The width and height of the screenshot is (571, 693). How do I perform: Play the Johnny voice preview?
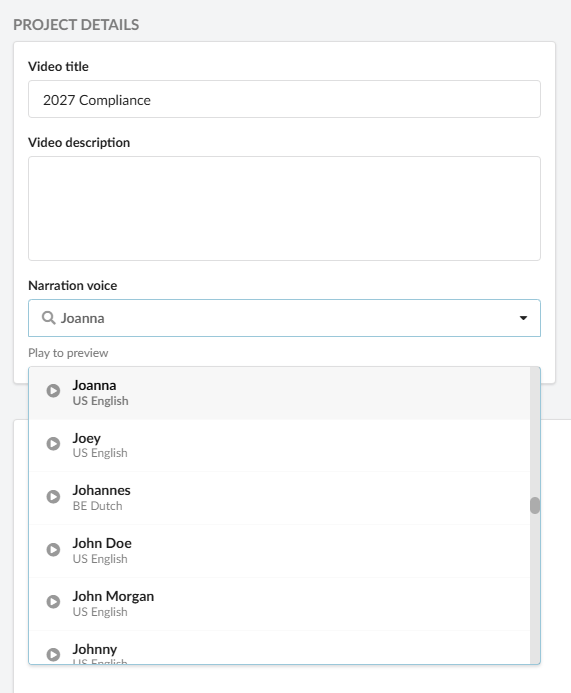click(x=53, y=655)
